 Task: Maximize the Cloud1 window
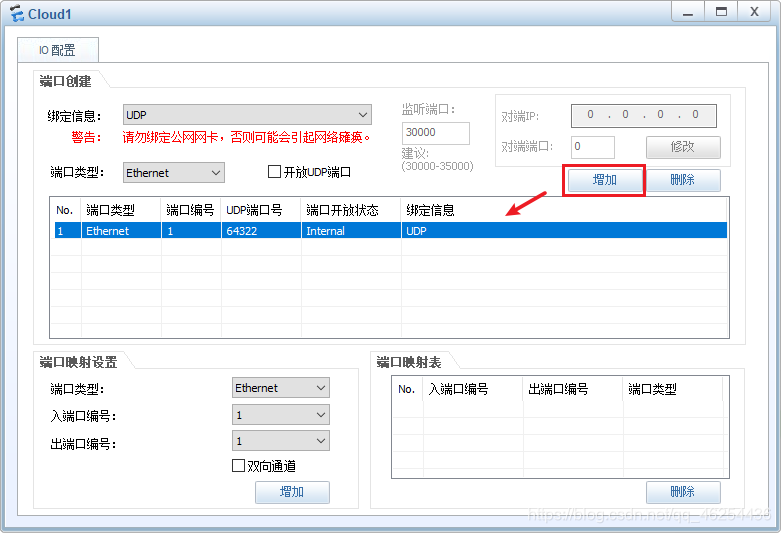721,12
